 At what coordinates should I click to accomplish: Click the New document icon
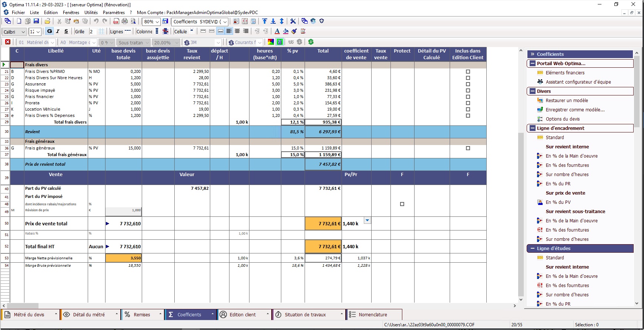(19, 21)
